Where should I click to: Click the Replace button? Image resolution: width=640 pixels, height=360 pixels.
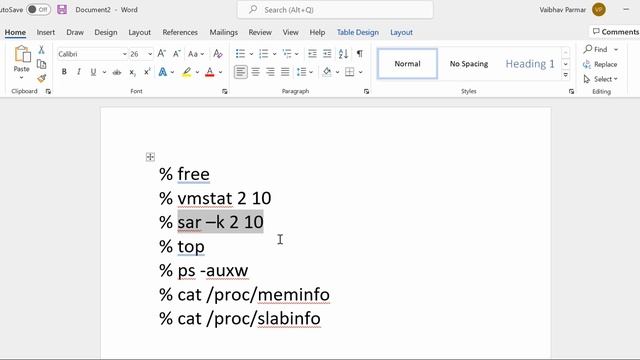[600, 64]
